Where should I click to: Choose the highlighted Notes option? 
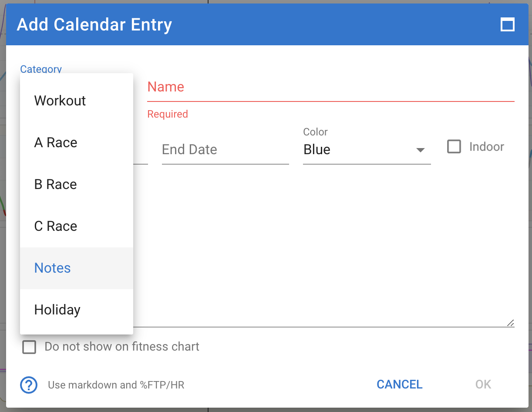(x=77, y=268)
